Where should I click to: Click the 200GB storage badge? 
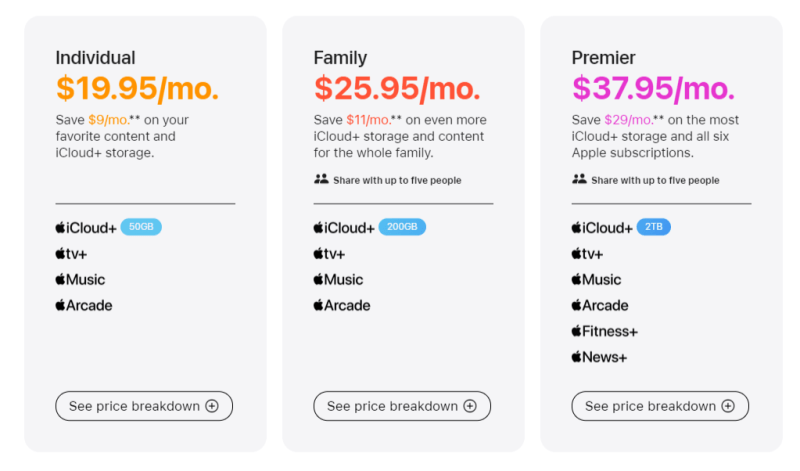point(402,227)
